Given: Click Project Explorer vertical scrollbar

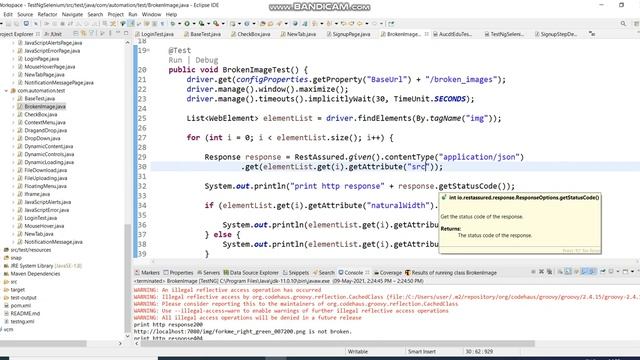Looking at the screenshot, I should pos(127,278).
